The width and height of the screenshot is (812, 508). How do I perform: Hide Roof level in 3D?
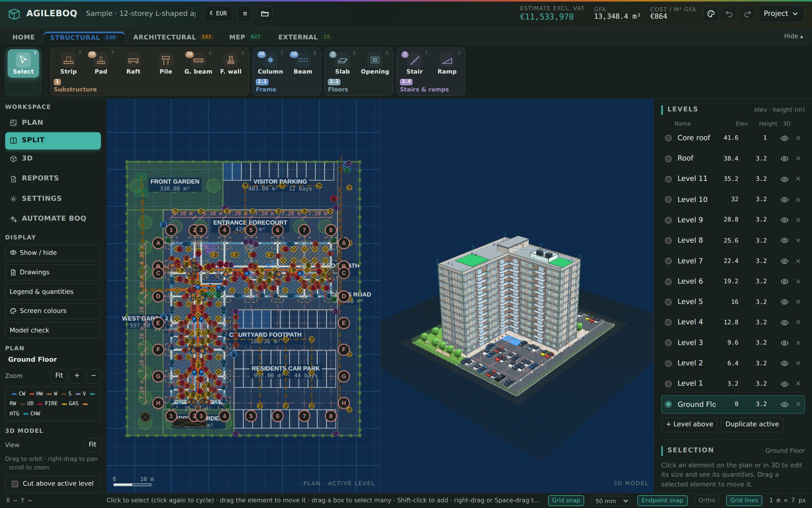point(784,158)
